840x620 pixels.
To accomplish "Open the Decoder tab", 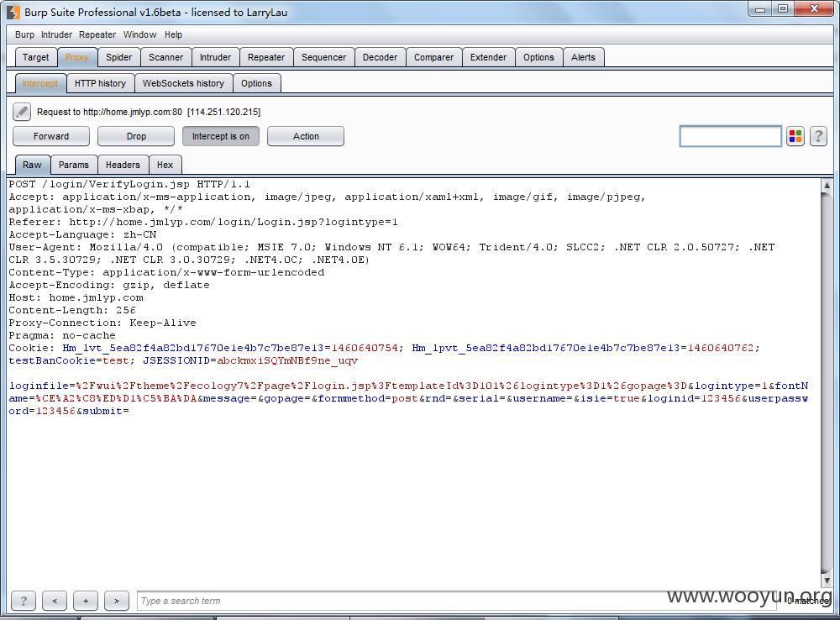I will (380, 57).
